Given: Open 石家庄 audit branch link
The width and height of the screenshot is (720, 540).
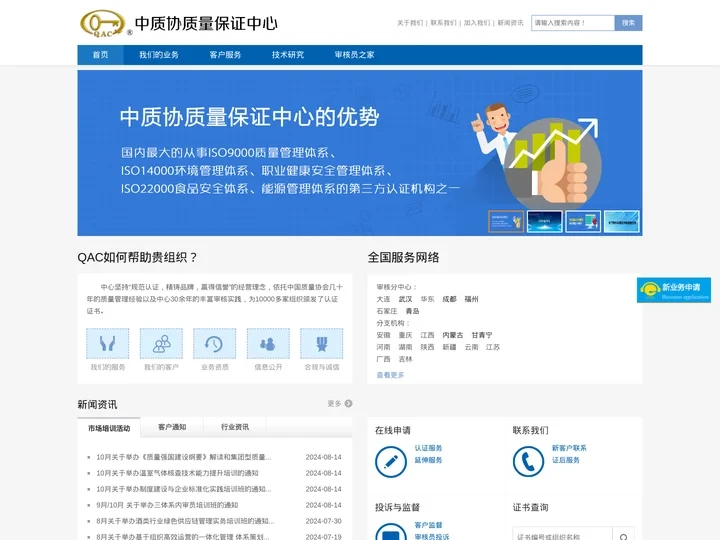Looking at the screenshot, I should (387, 311).
